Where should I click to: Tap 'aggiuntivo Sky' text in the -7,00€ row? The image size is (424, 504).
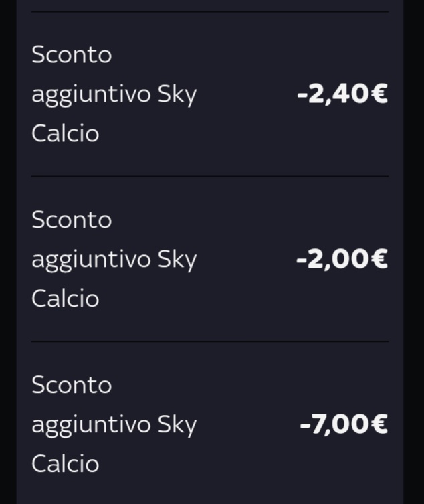(114, 424)
